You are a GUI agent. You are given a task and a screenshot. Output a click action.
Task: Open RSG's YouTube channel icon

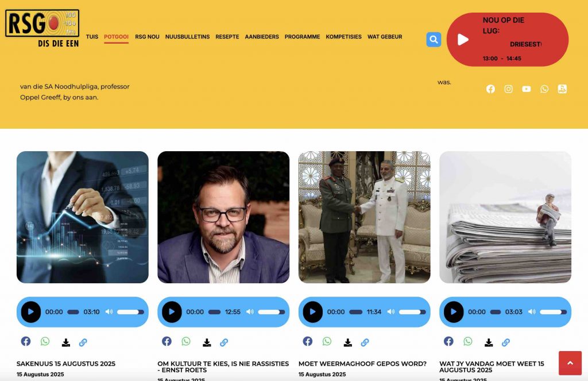[x=526, y=89]
